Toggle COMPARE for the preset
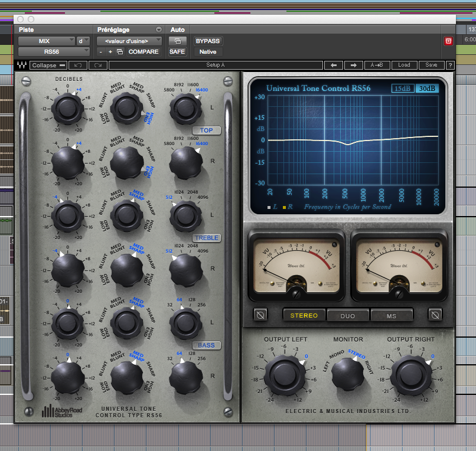Image resolution: width=476 pixels, height=451 pixels. (x=144, y=52)
